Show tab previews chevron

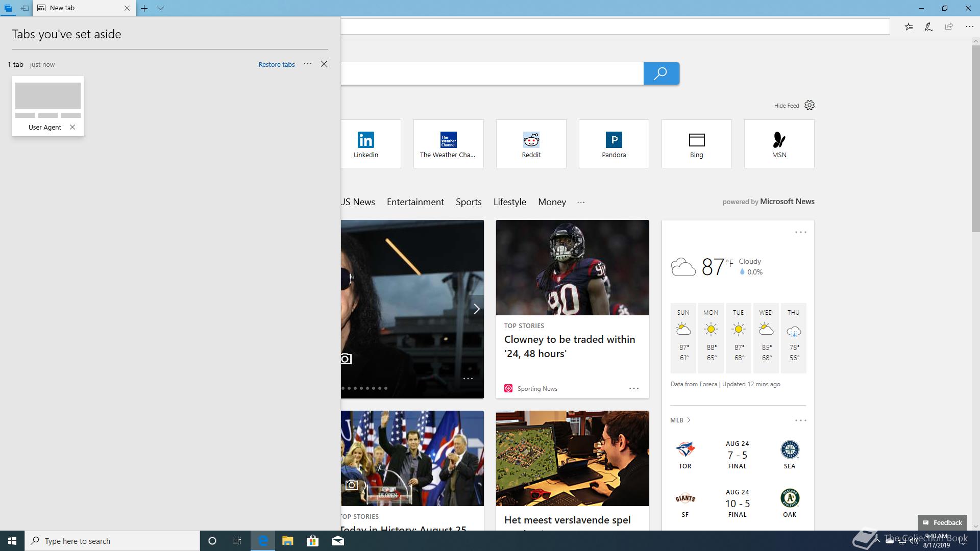click(x=160, y=8)
